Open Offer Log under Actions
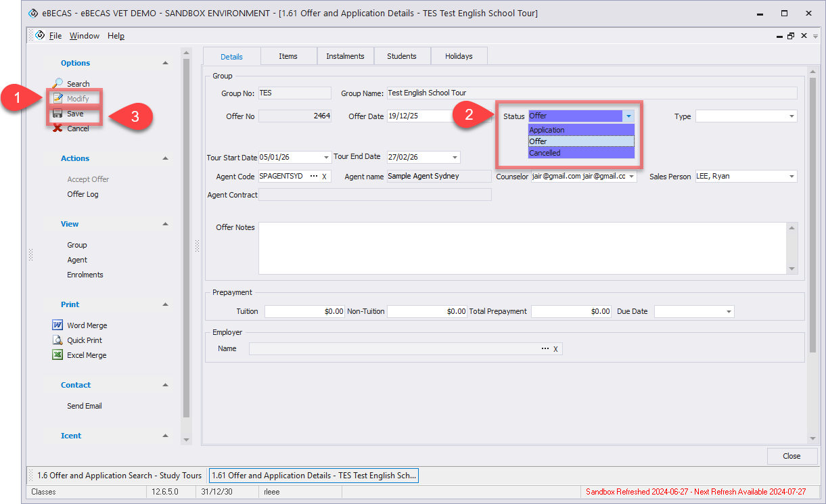826x504 pixels. tap(83, 194)
